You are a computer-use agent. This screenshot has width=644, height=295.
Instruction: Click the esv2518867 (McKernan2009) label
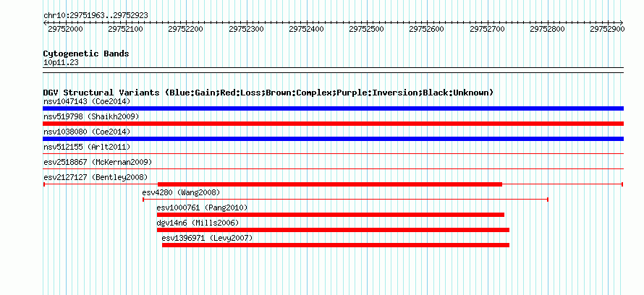[98, 162]
